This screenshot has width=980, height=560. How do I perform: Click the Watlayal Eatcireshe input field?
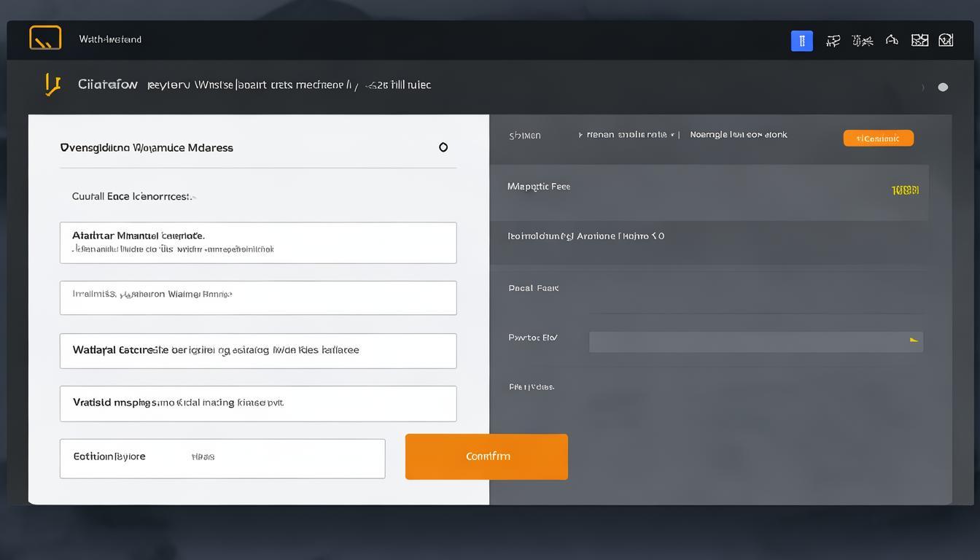(x=258, y=351)
